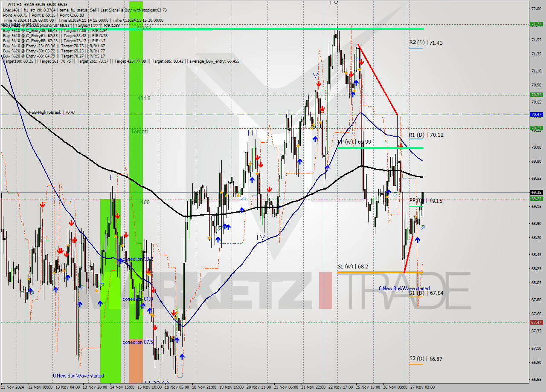
Task: Click the '13 Nov 04:00' time axis label
Action: (68, 388)
